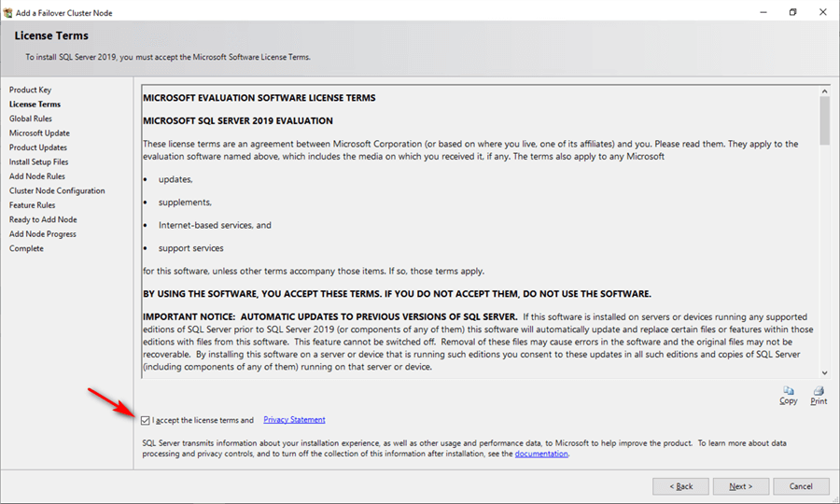Viewport: 840px width, 504px height.
Task: Select the Install Setup Files step
Action: (38, 161)
